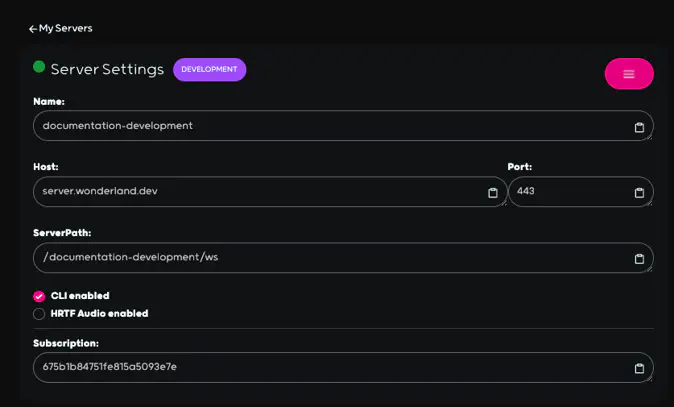Copy the Subscription ID to clipboard

point(639,368)
